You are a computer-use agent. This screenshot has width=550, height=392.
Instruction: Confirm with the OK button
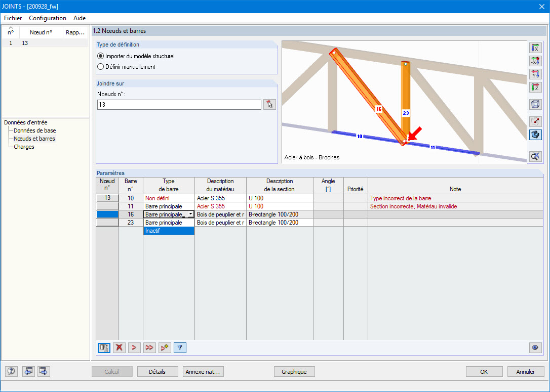click(484, 372)
